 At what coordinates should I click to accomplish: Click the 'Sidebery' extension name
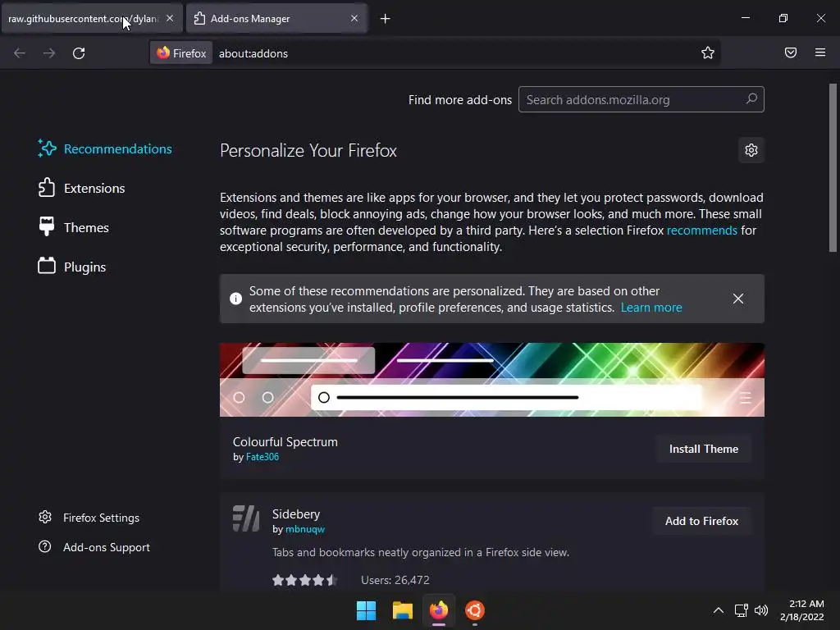[295, 514]
